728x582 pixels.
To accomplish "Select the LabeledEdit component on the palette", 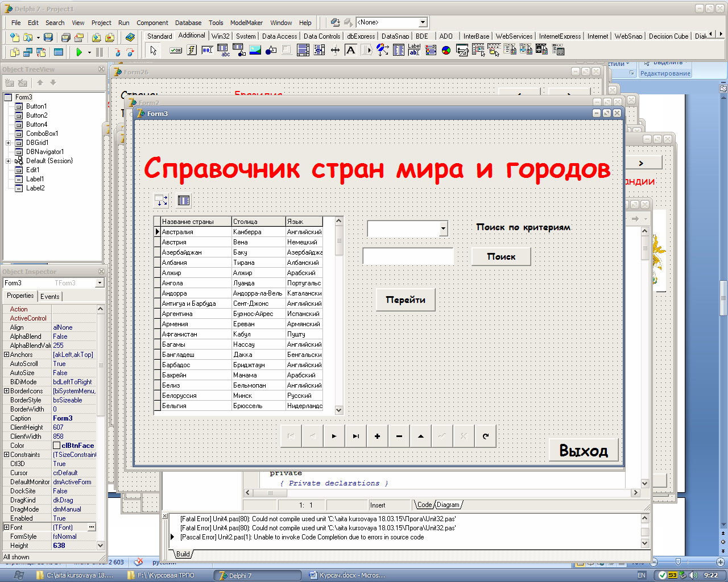I will point(414,50).
